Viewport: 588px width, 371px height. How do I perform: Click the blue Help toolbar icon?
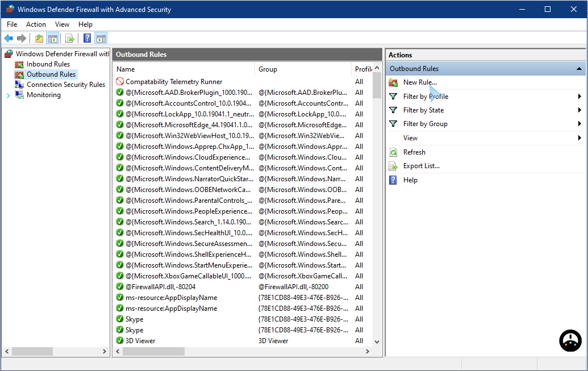coord(87,38)
